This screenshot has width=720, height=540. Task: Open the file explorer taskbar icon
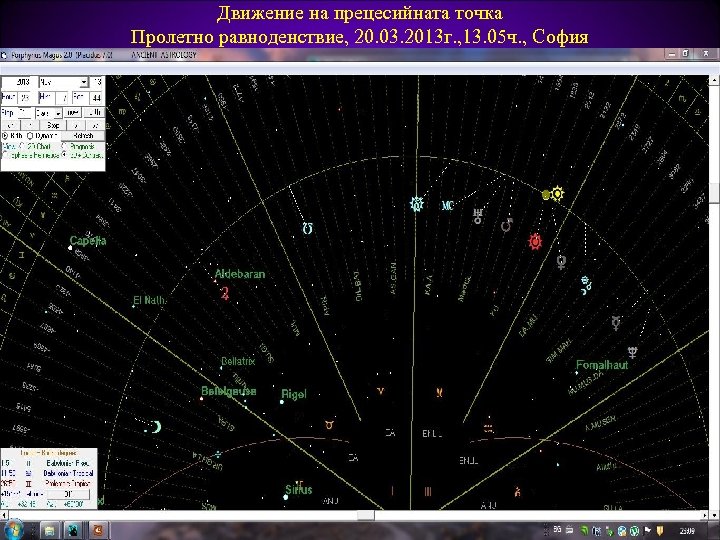coord(49,530)
